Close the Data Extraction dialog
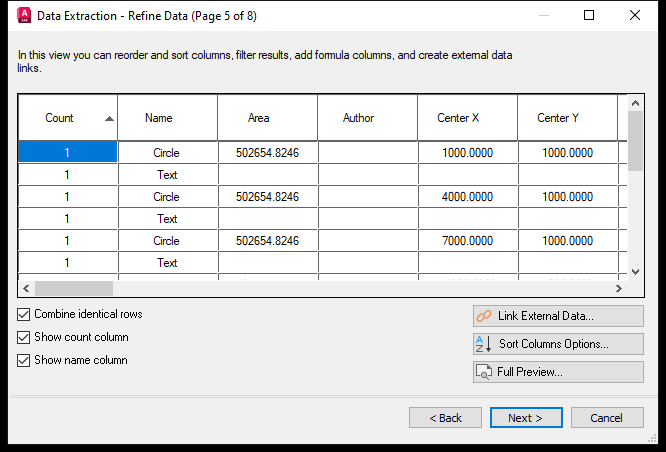666x452 pixels. click(x=635, y=15)
